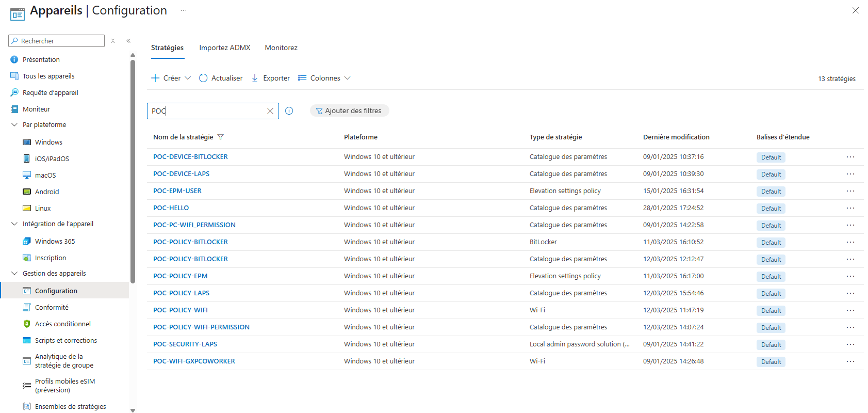Click Ajouter des filtres button
This screenshot has width=868, height=413.
(x=349, y=111)
